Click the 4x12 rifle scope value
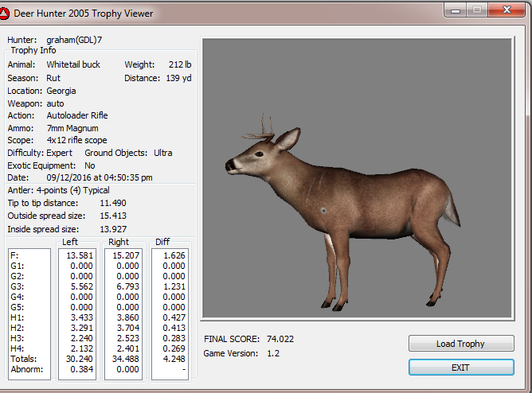The image size is (532, 393). point(76,140)
